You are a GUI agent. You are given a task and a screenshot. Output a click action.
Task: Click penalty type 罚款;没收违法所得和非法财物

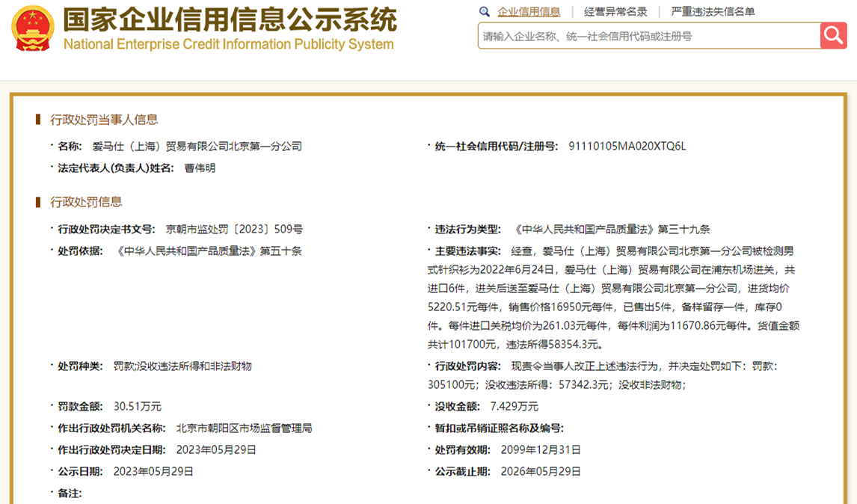tap(182, 366)
